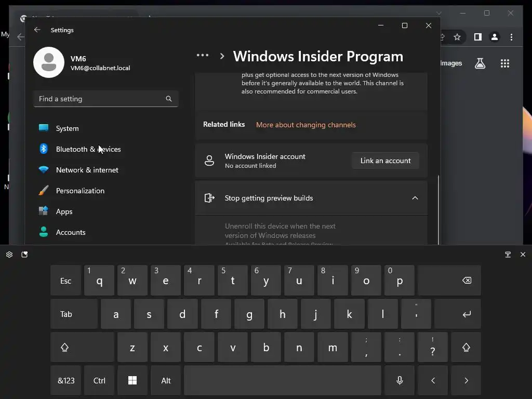This screenshot has width=532, height=399.
Task: Open Chrome side panel icon
Action: pos(478,37)
